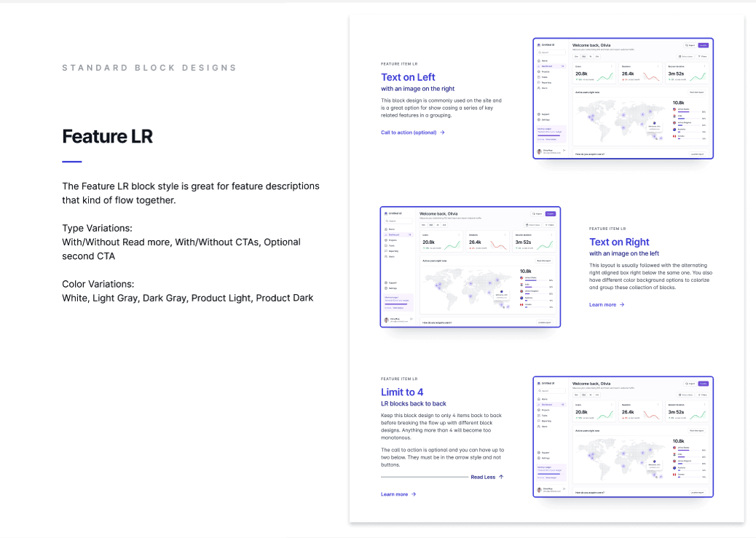This screenshot has height=538, width=756.
Task: Click "FEATURE ITEM LR" label above Text on Left
Action: 399,63
